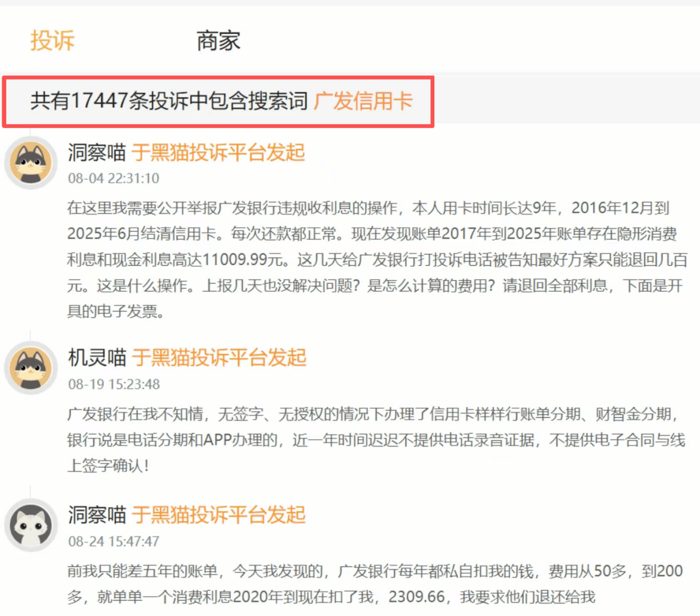Click the timestamp 08-19 15:23:48
Image resolution: width=700 pixels, height=616 pixels.
pos(114,384)
